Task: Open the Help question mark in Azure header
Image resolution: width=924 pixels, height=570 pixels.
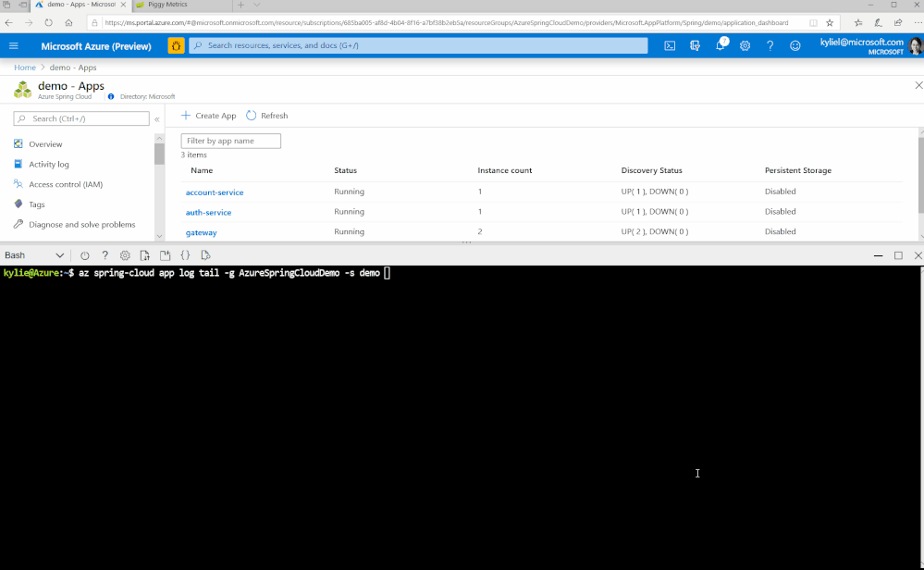Action: [770, 46]
